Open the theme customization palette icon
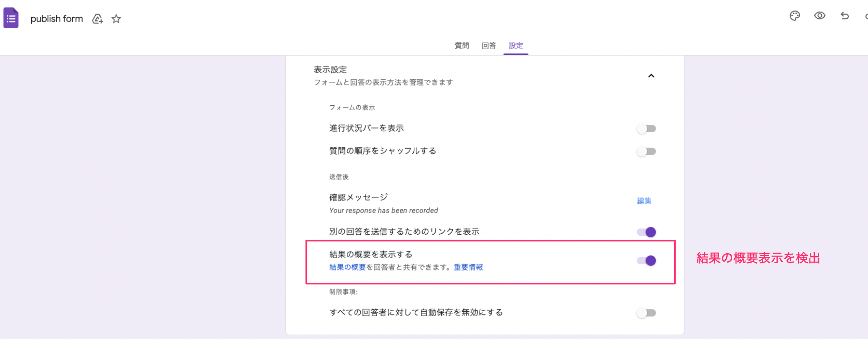This screenshot has height=339, width=868. (x=794, y=16)
